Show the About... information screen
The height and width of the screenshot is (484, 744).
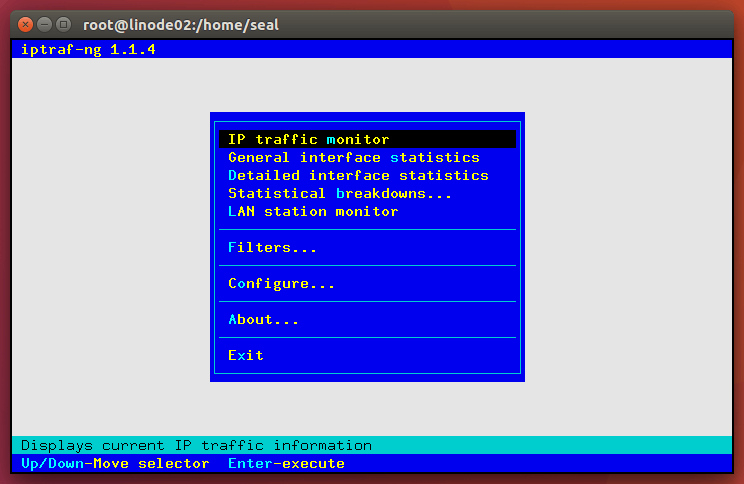pos(263,319)
